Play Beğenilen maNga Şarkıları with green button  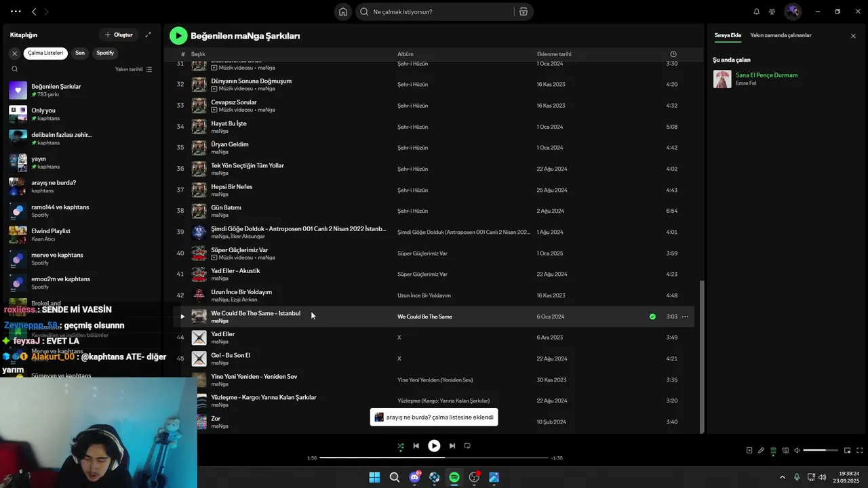point(178,36)
